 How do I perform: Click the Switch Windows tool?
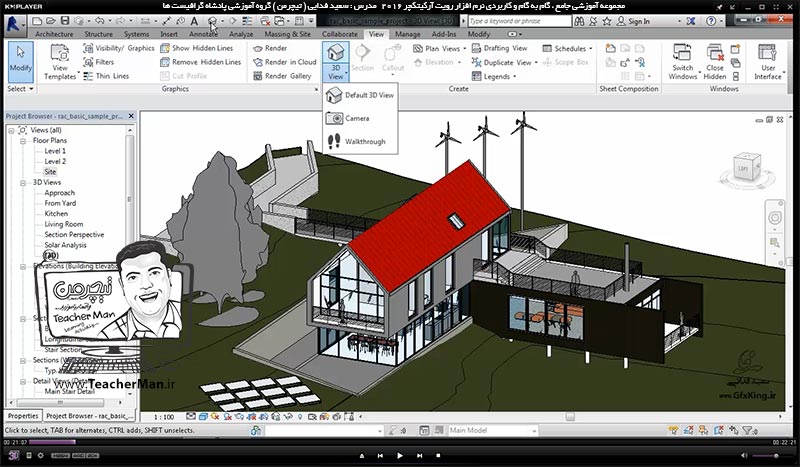(683, 62)
